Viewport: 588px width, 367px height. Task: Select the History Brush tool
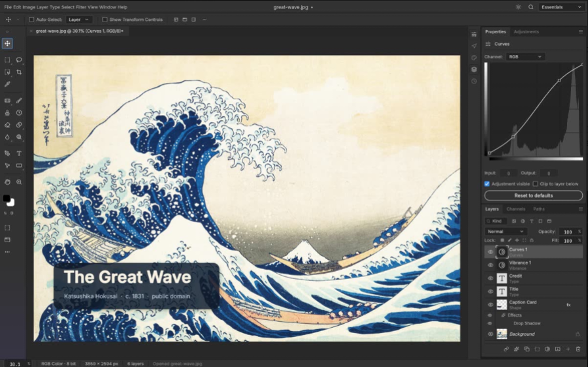(x=19, y=113)
